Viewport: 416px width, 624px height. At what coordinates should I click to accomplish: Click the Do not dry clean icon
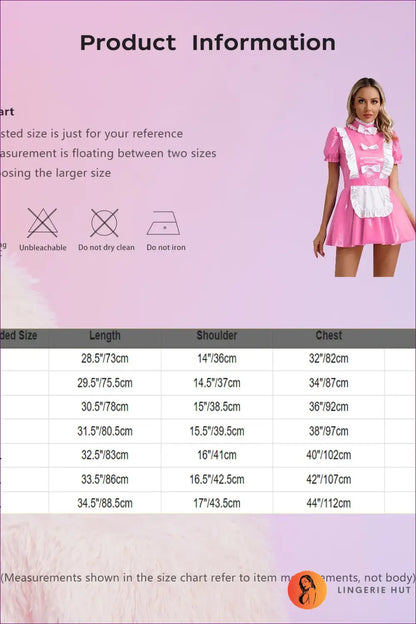(104, 223)
